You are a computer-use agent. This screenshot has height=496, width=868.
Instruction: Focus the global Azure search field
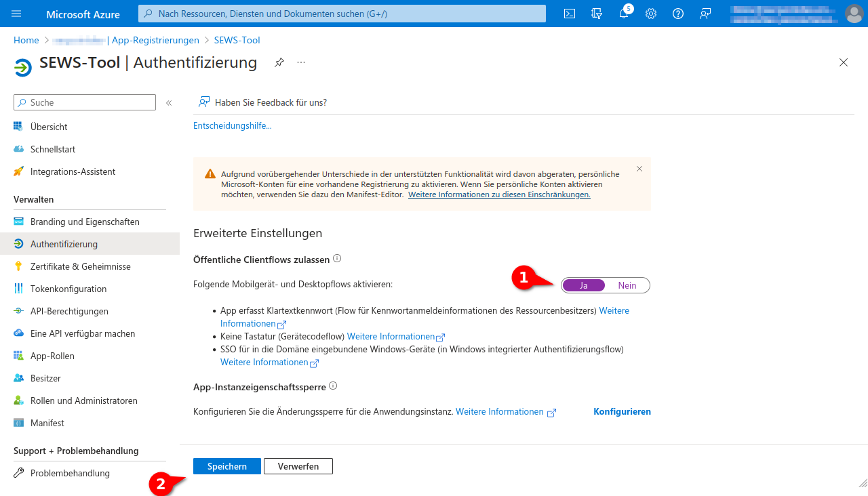point(342,14)
